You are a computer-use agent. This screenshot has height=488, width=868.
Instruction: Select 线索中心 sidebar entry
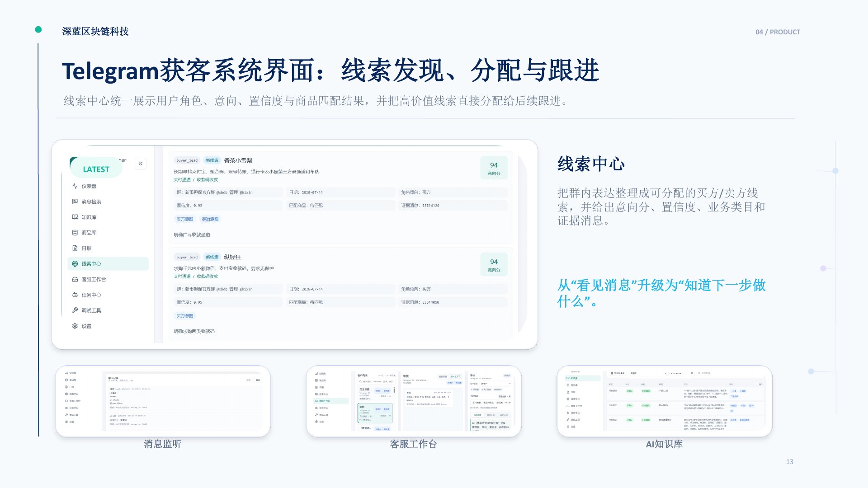(108, 264)
